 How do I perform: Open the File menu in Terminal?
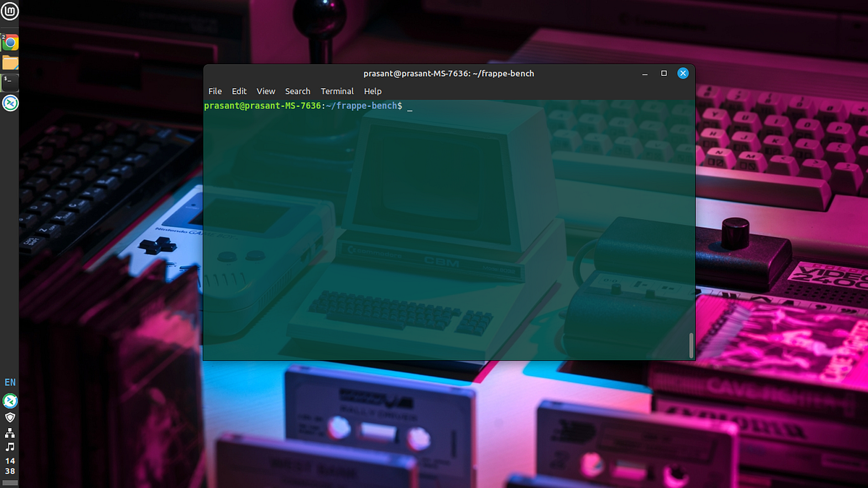(x=214, y=91)
